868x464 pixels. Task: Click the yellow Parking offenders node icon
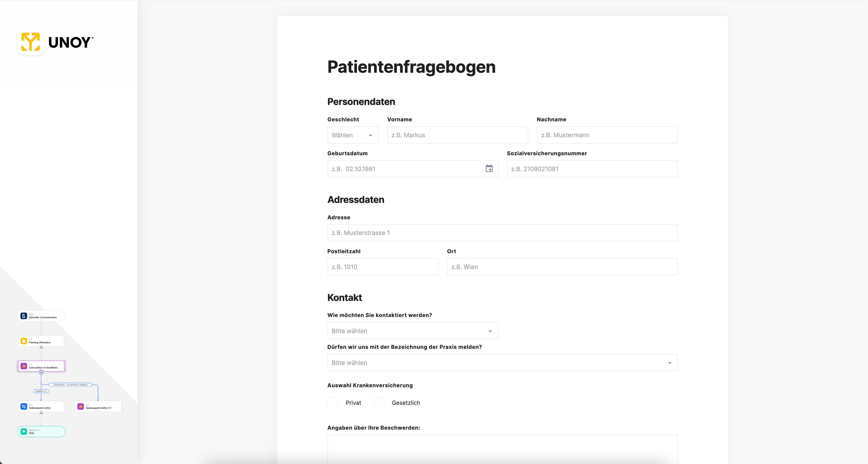click(24, 341)
